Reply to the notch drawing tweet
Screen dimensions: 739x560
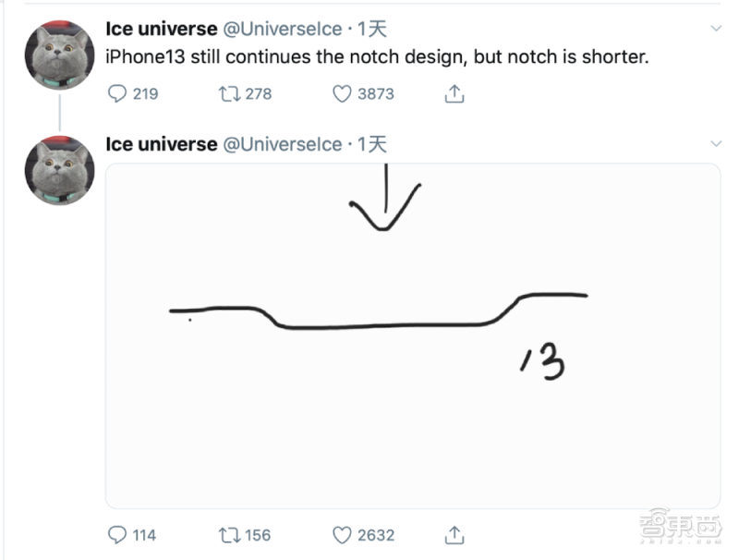(x=117, y=534)
